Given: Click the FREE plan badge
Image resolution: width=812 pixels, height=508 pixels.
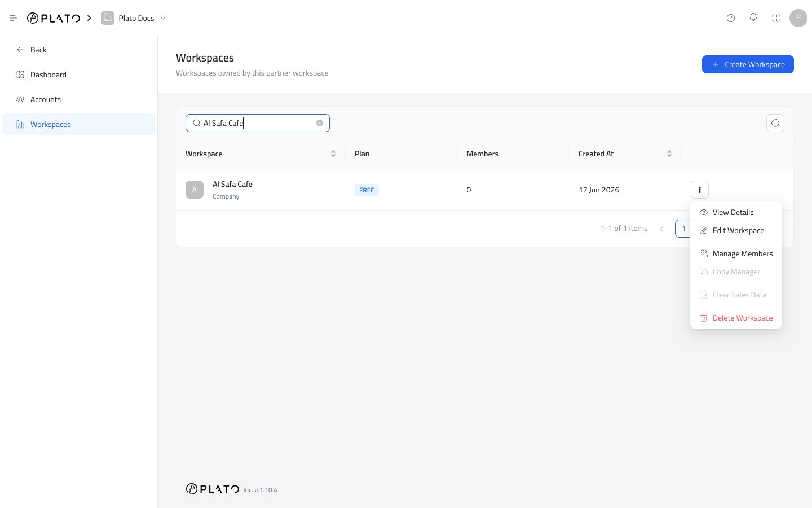Looking at the screenshot, I should click(x=367, y=190).
